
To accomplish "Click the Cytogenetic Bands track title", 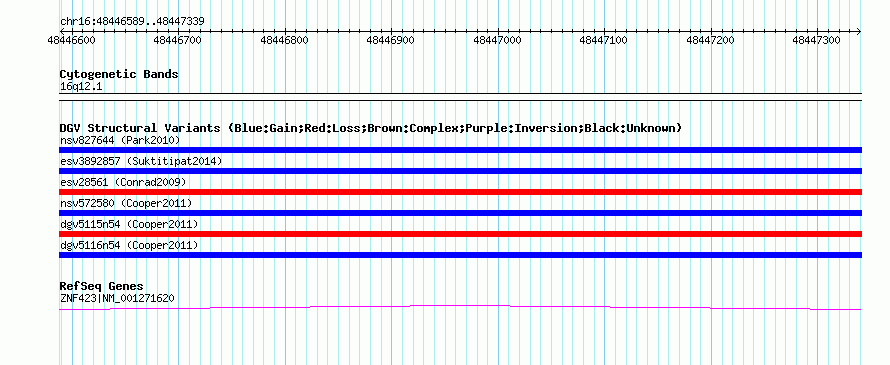I will 119,74.
